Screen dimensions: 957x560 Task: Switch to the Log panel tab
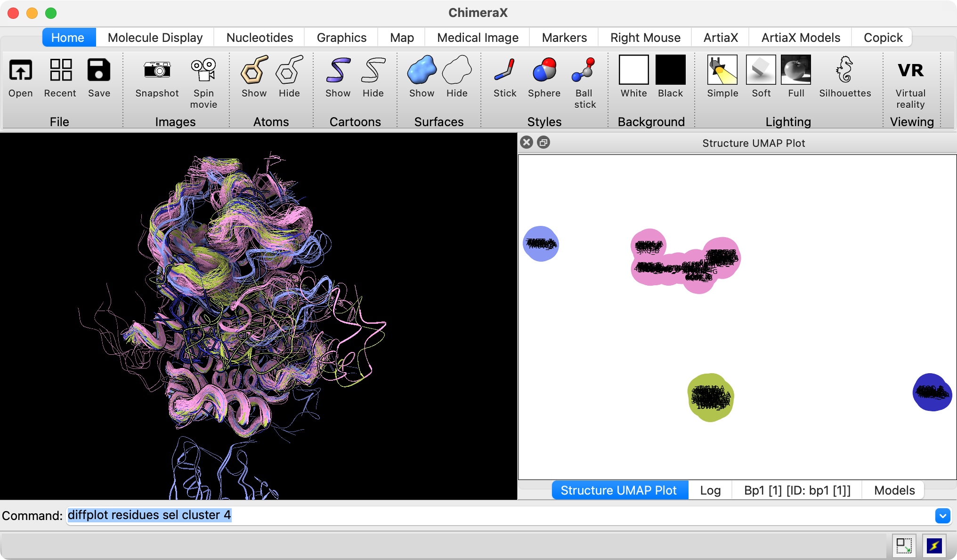pyautogui.click(x=710, y=490)
